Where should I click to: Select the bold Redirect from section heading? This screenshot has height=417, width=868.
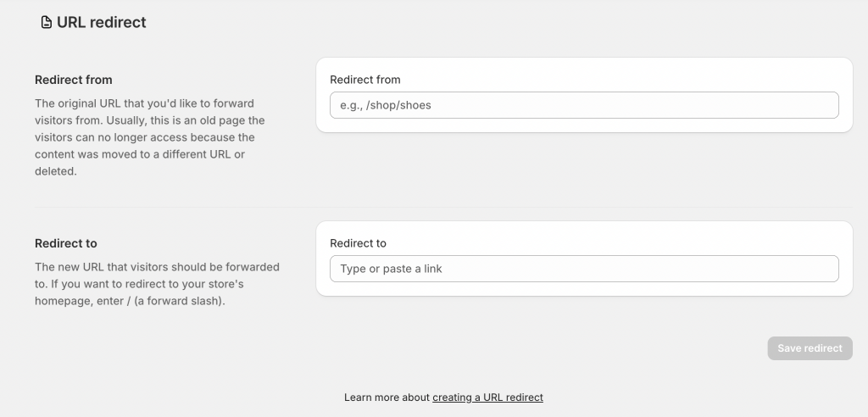(x=74, y=80)
